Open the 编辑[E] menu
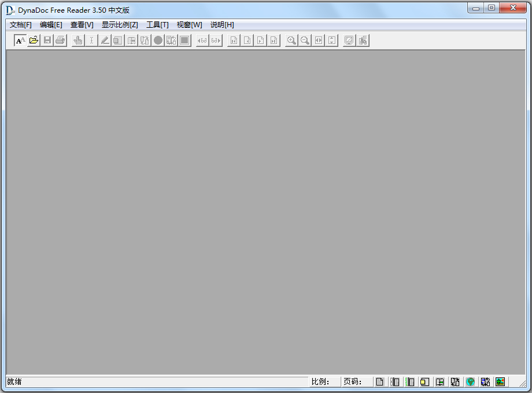Viewport: 532px width, 393px height. (51, 25)
